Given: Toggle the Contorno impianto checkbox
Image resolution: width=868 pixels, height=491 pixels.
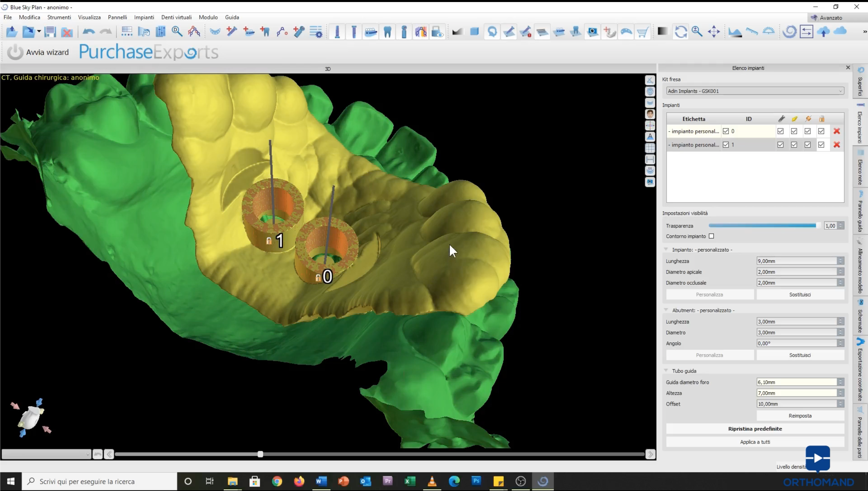Looking at the screenshot, I should tap(711, 236).
